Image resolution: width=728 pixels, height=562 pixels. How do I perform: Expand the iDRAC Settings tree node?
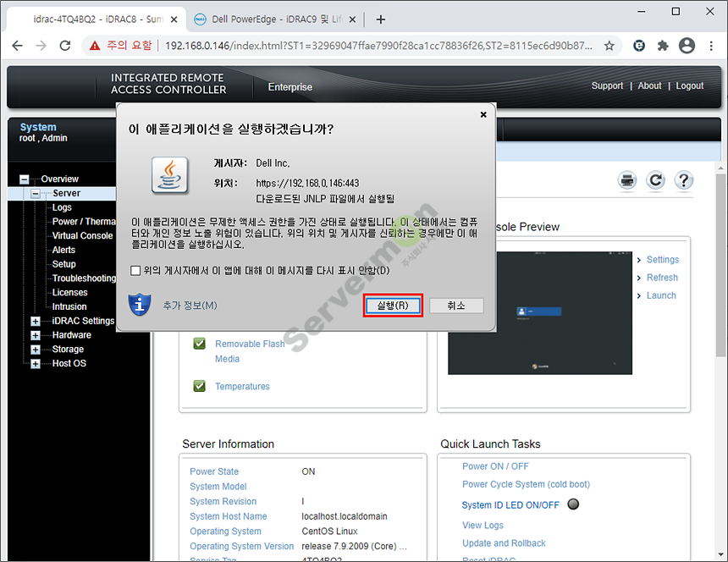(36, 321)
